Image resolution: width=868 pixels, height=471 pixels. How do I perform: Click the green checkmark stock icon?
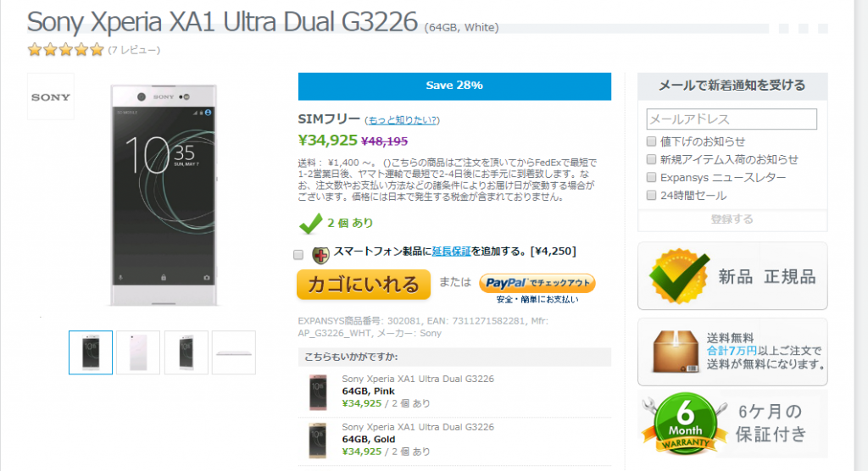point(310,223)
